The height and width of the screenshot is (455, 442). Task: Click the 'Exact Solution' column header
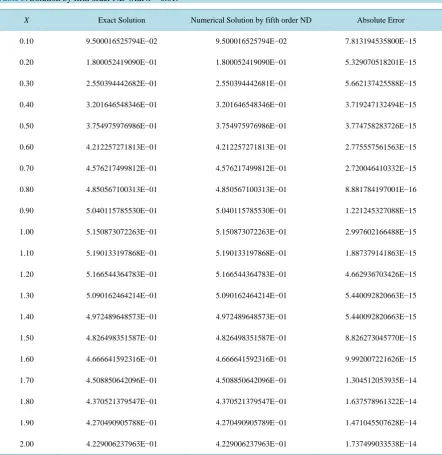pyautogui.click(x=122, y=20)
